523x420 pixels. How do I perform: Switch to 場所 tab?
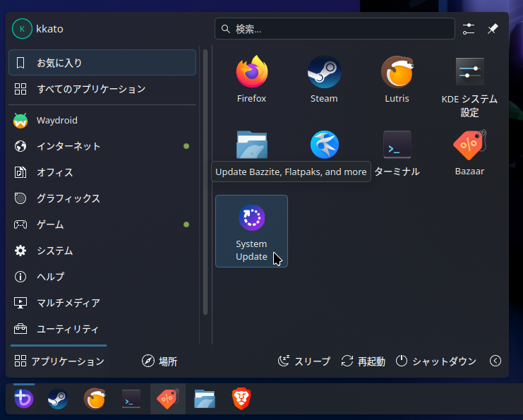tap(160, 361)
